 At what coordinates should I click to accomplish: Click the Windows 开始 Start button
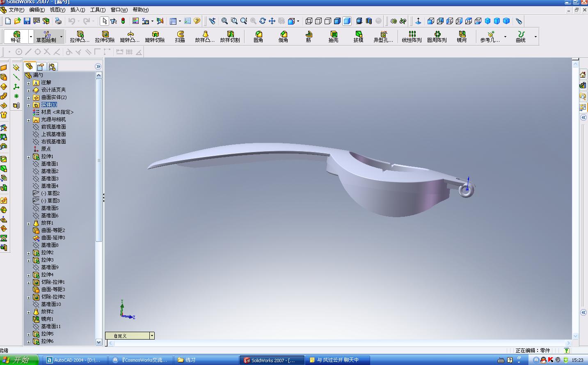click(19, 360)
